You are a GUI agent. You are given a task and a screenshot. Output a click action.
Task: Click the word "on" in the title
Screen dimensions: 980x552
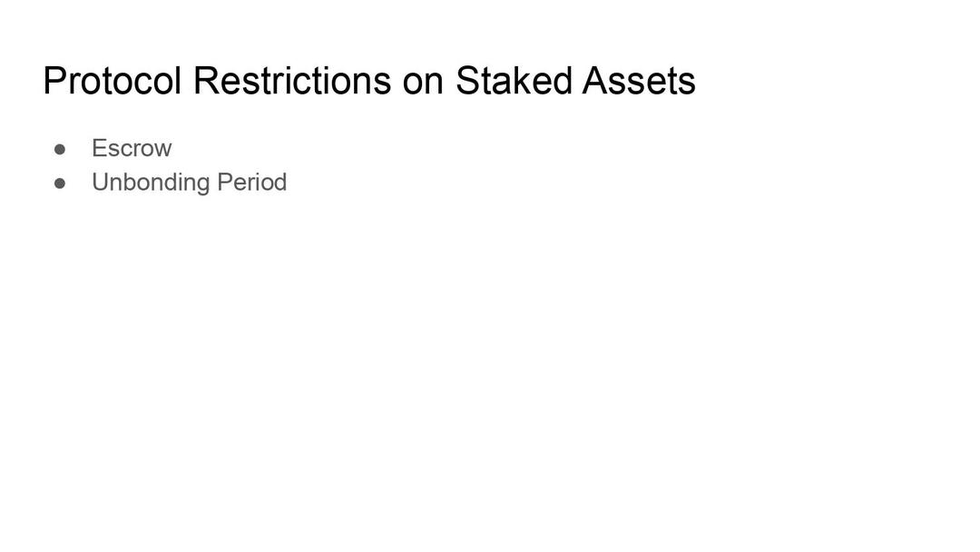tap(422, 81)
